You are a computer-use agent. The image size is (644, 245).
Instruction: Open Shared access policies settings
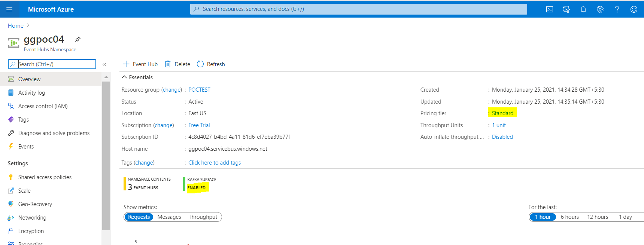coord(45,177)
